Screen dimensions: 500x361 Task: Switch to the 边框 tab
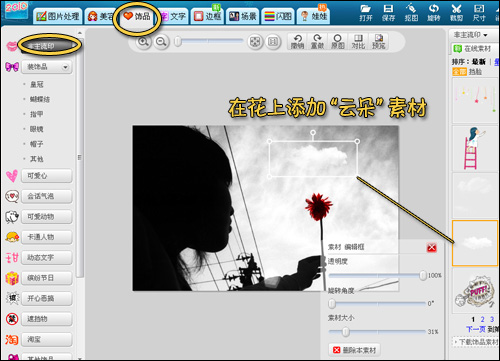click(208, 16)
